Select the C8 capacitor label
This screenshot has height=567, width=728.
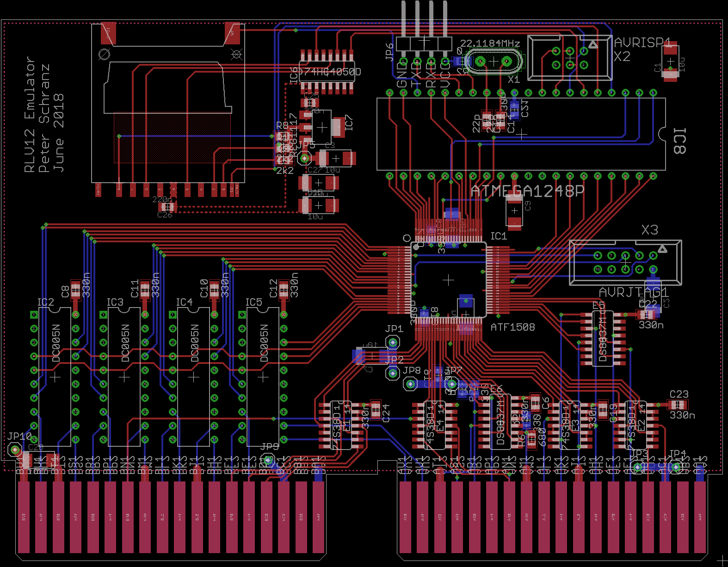[65, 292]
